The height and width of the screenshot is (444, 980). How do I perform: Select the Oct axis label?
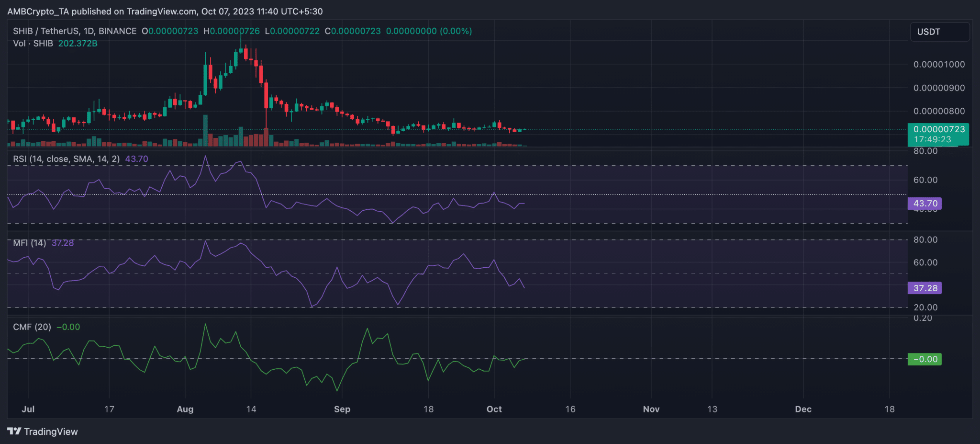pos(494,410)
